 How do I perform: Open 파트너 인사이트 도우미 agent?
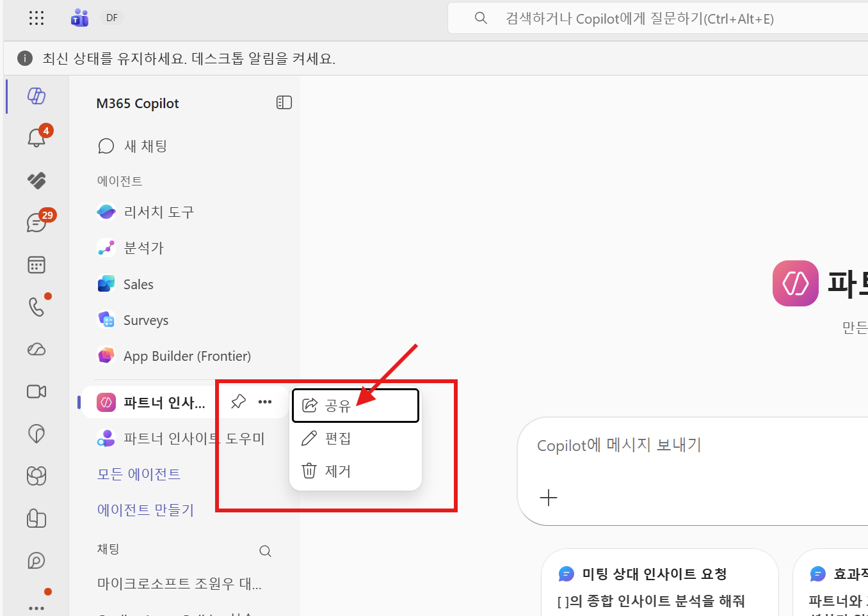point(181,438)
